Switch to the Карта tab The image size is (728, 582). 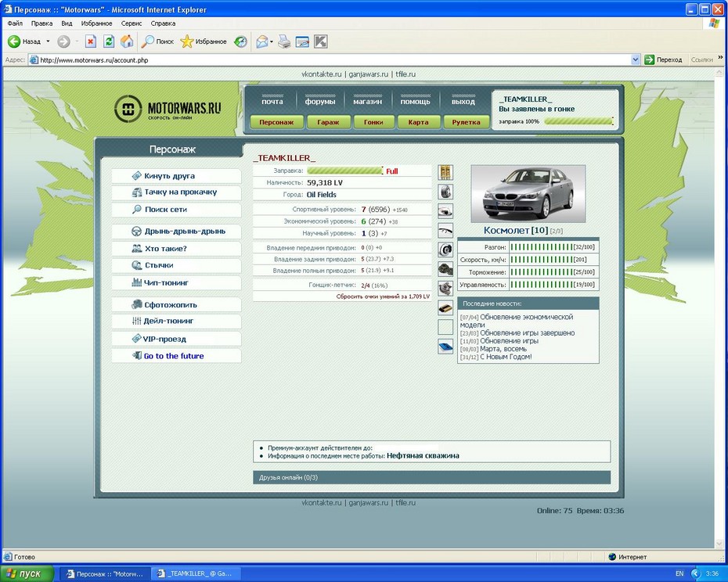(418, 122)
